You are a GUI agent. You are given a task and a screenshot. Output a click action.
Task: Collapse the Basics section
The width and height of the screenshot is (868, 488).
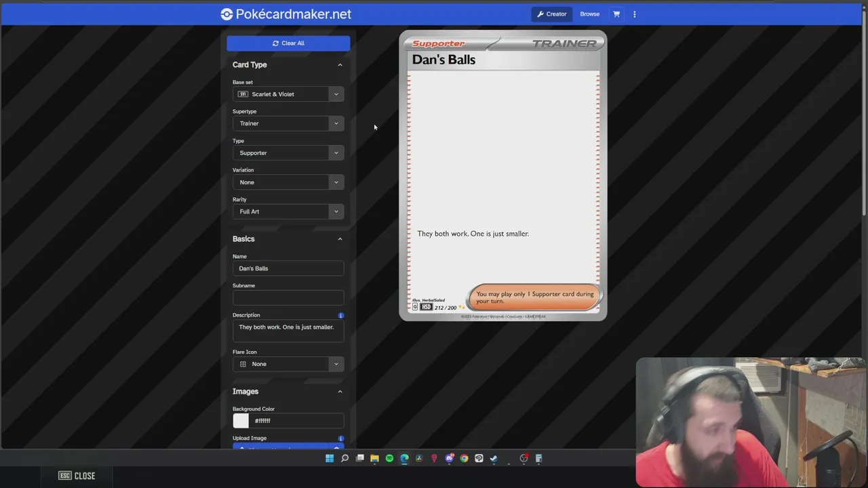(x=340, y=239)
